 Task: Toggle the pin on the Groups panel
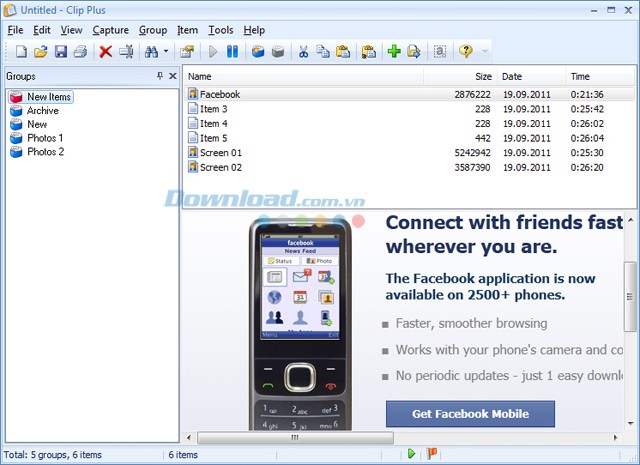[x=159, y=76]
